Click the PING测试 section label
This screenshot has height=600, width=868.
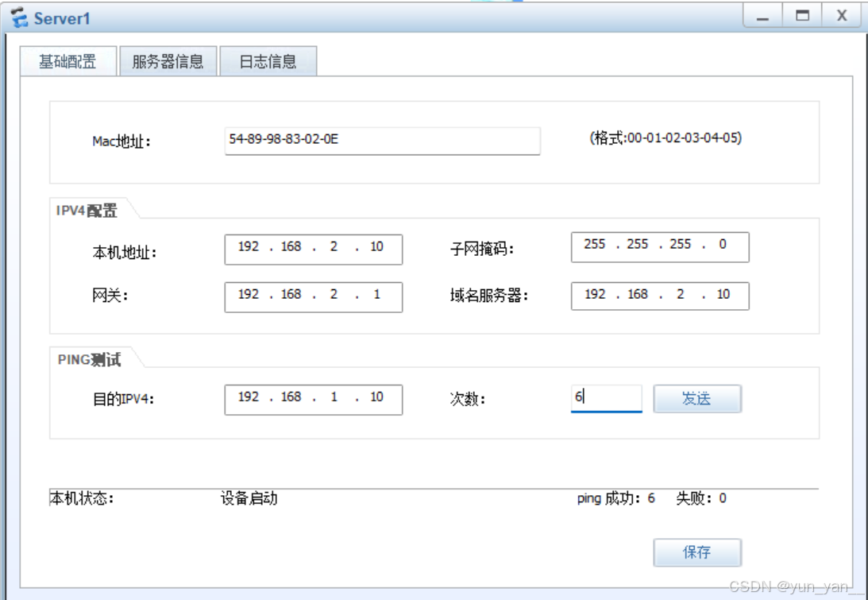pos(87,359)
